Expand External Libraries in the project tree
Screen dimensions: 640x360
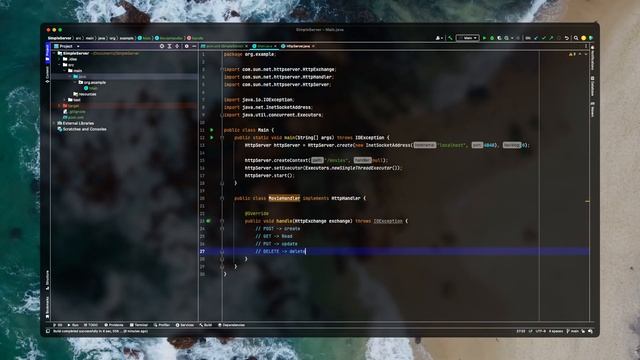pos(54,123)
